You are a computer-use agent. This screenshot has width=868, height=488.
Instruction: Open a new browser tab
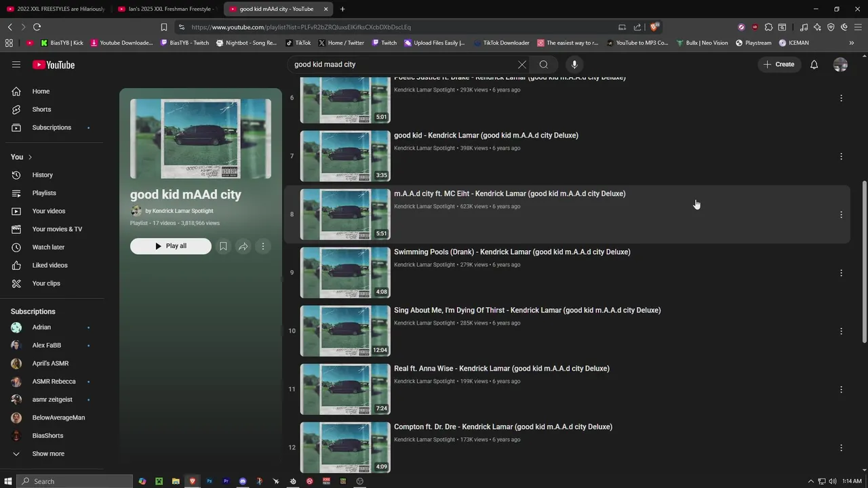(x=342, y=9)
